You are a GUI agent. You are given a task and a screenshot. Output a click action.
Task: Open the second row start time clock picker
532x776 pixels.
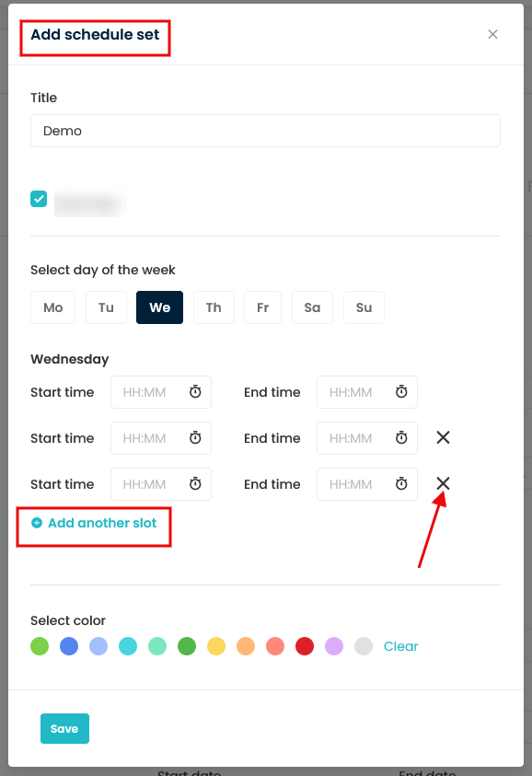pyautogui.click(x=195, y=437)
